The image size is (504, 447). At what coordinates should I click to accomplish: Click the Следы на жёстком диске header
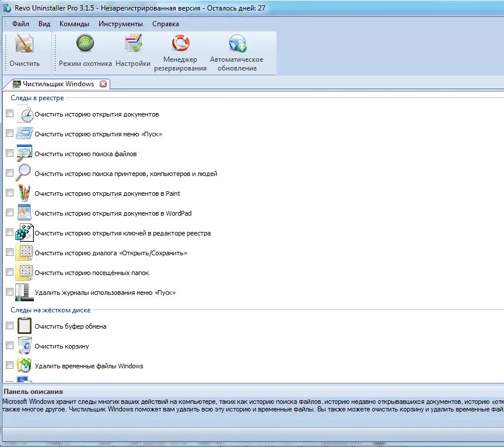tap(51, 310)
